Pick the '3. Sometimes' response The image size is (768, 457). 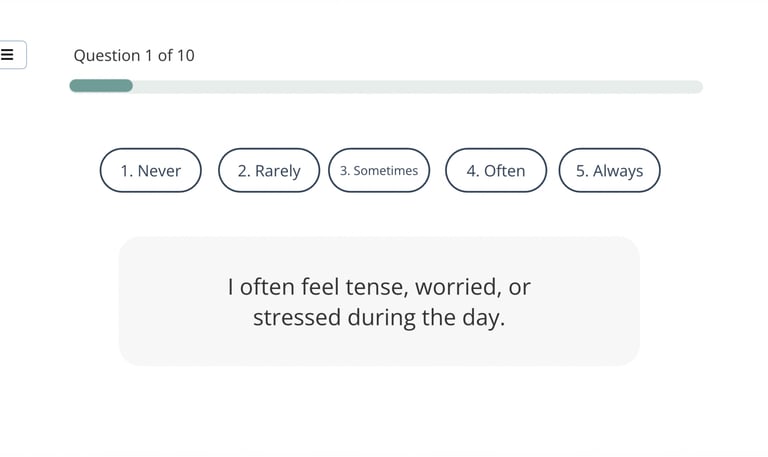[379, 170]
